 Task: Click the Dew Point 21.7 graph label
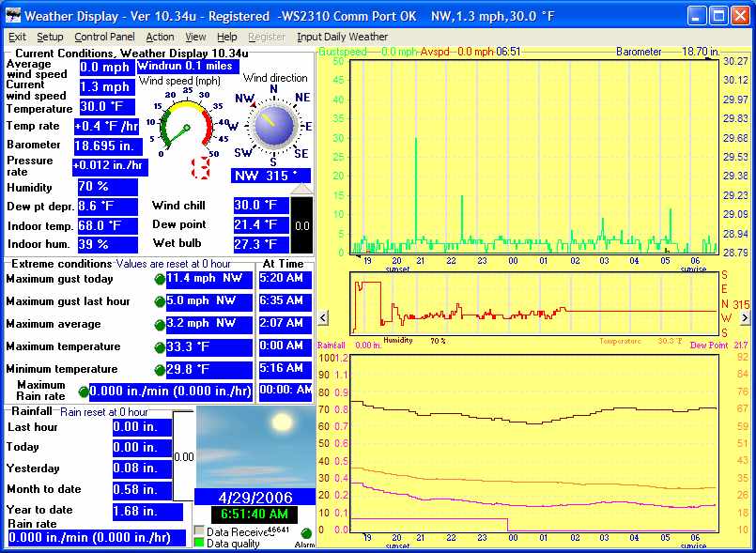[x=718, y=346]
